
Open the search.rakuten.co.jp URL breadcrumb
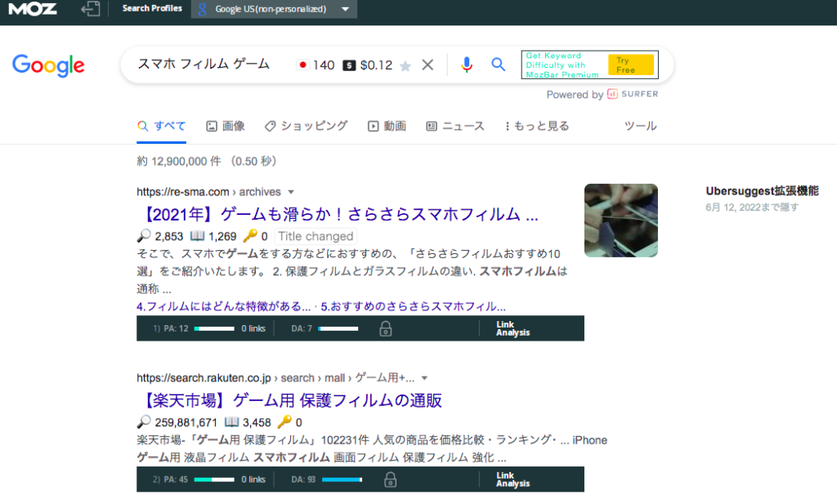tap(275, 378)
